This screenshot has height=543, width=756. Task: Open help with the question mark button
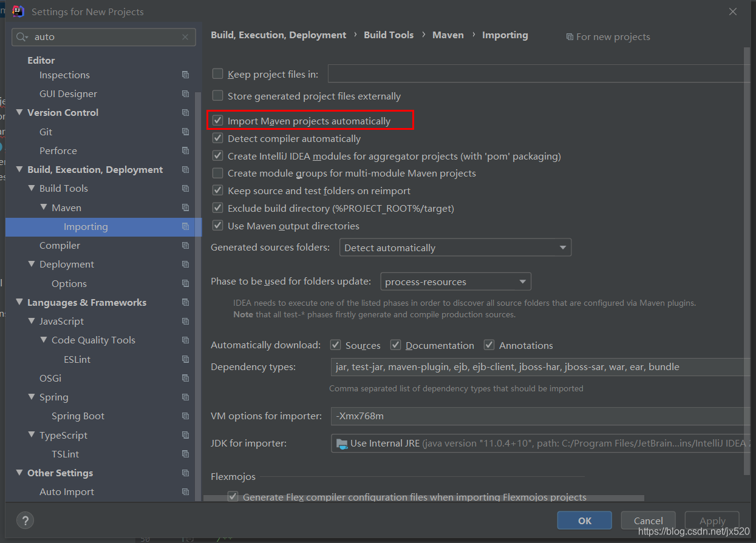25,520
